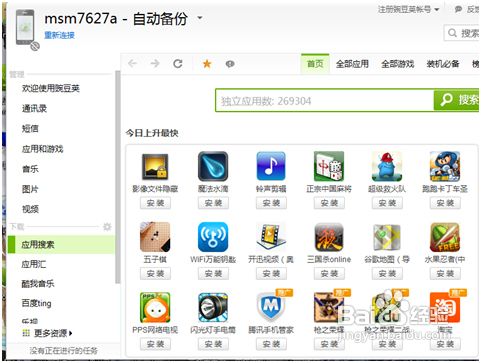481x363 pixels.
Task: Open the 谷歌地图 app icon
Action: pyautogui.click(x=387, y=237)
